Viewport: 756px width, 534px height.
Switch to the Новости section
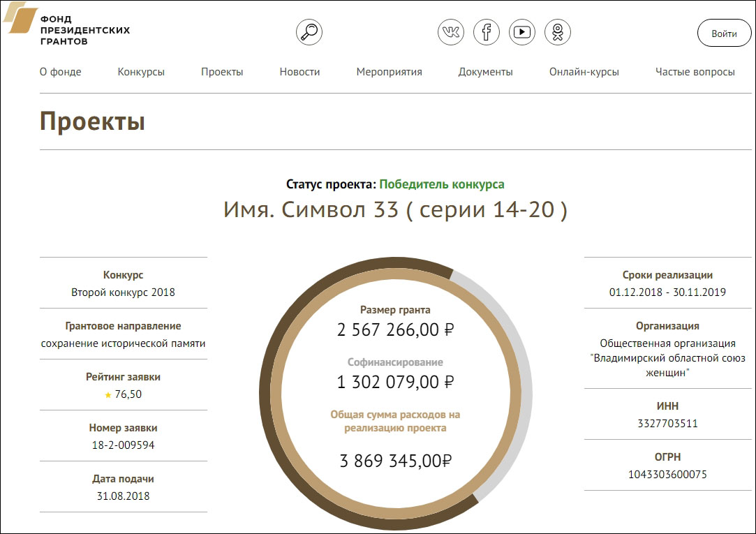point(299,72)
